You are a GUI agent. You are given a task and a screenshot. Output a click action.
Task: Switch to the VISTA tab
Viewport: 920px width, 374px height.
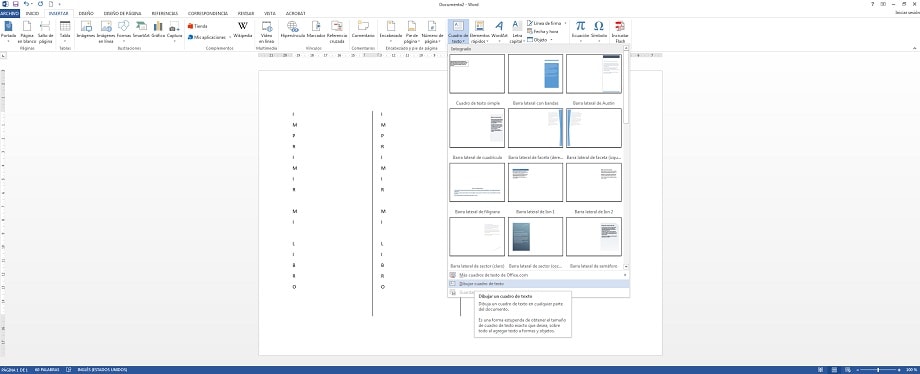pyautogui.click(x=270, y=13)
